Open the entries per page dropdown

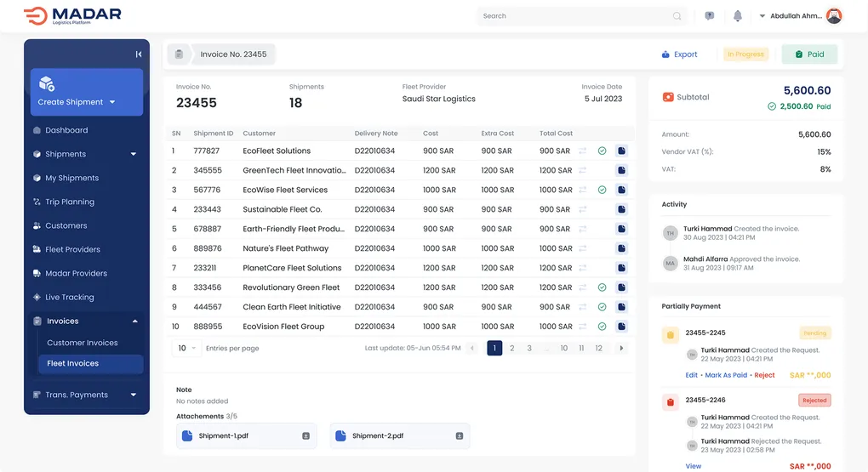pyautogui.click(x=186, y=348)
